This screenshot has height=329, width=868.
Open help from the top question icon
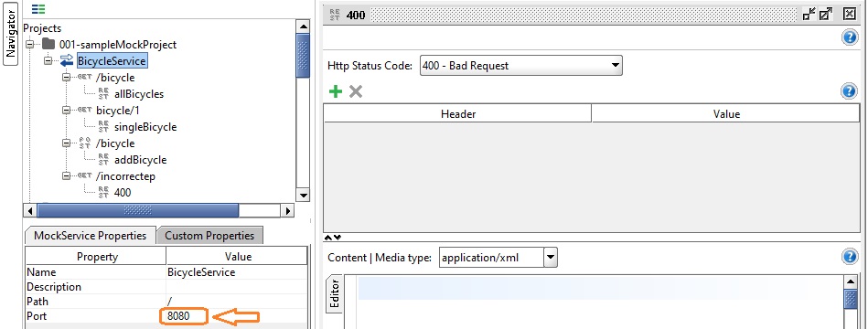pos(849,37)
